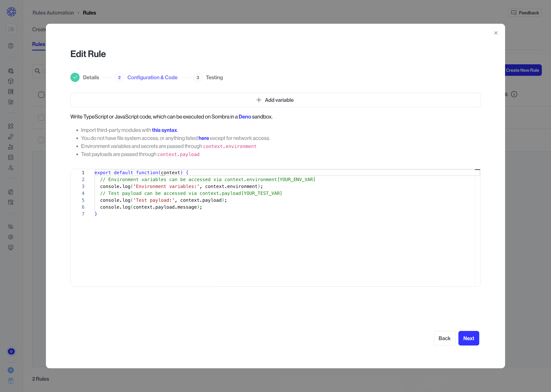This screenshot has width=551, height=392.
Task: Click the Transcend logo in the sidebar
Action: 11,12
